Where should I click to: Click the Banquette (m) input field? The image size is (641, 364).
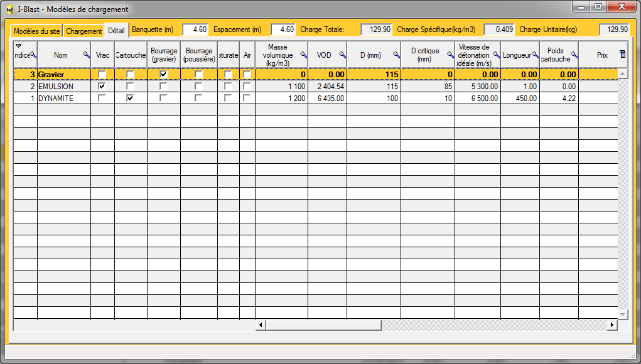(x=195, y=29)
